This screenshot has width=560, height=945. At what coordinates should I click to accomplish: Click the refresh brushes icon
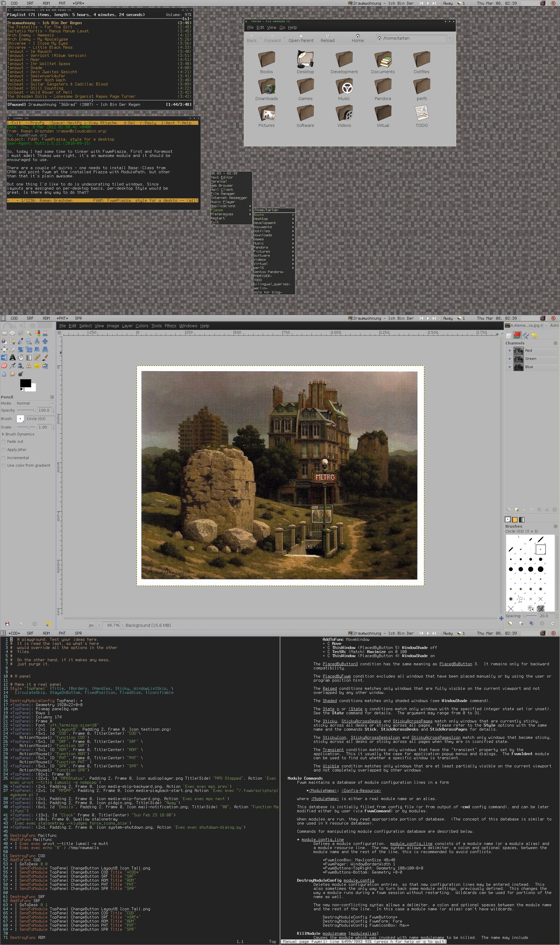click(553, 623)
